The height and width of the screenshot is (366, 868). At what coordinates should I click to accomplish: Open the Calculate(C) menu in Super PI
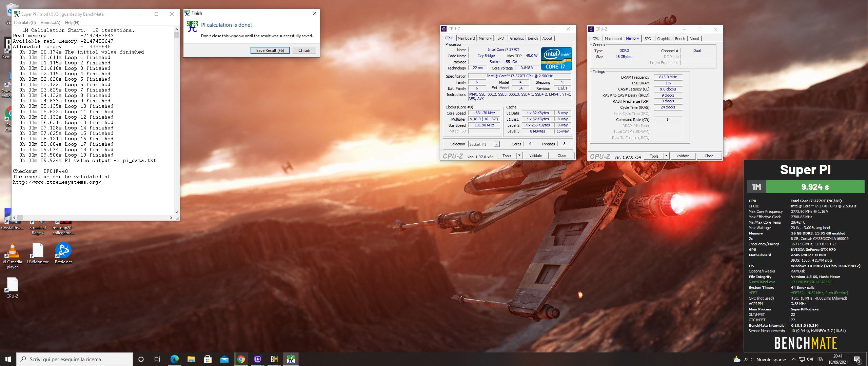pyautogui.click(x=25, y=23)
